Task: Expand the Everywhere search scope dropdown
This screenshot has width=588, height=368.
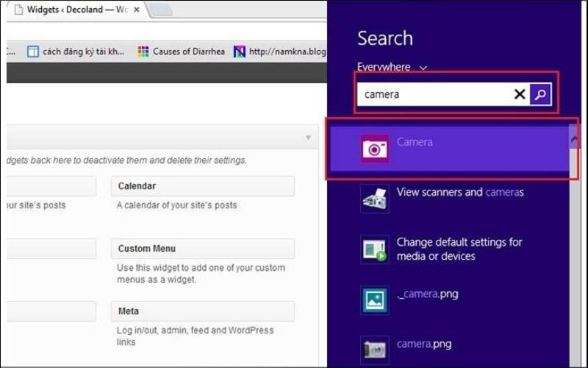Action: pyautogui.click(x=423, y=67)
